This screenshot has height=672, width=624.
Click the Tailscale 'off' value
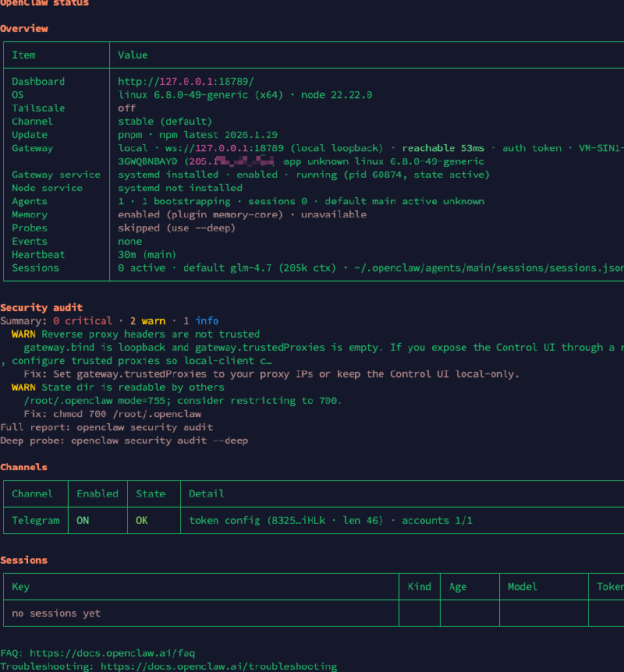(126, 108)
